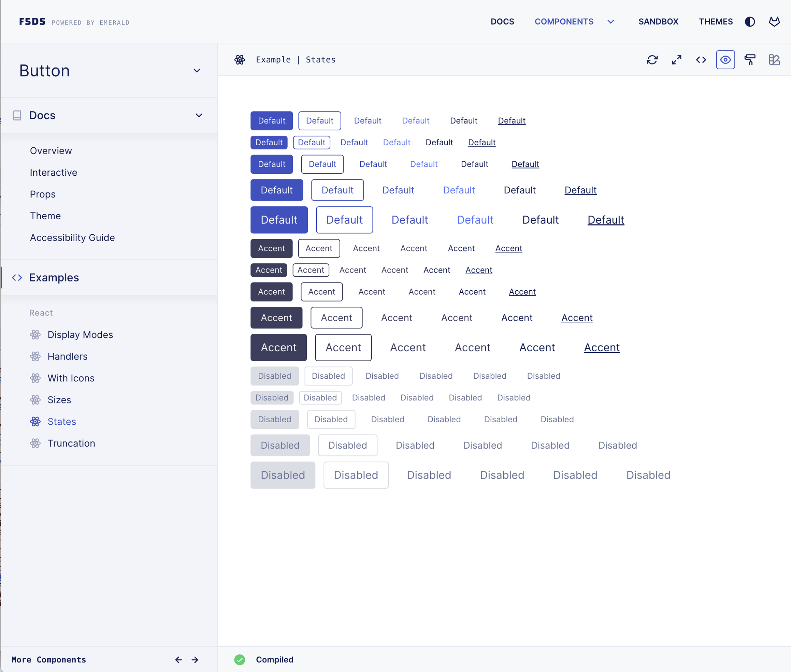Click the Example | States header text
791x672 pixels.
296,60
